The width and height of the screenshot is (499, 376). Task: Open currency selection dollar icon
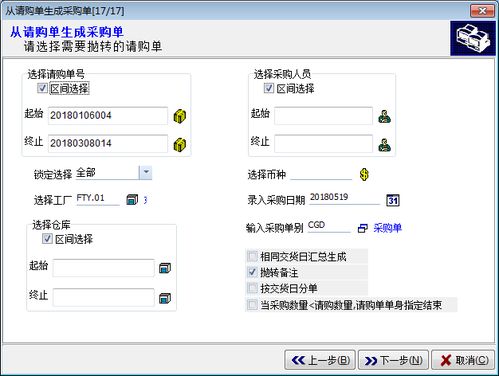tap(364, 174)
